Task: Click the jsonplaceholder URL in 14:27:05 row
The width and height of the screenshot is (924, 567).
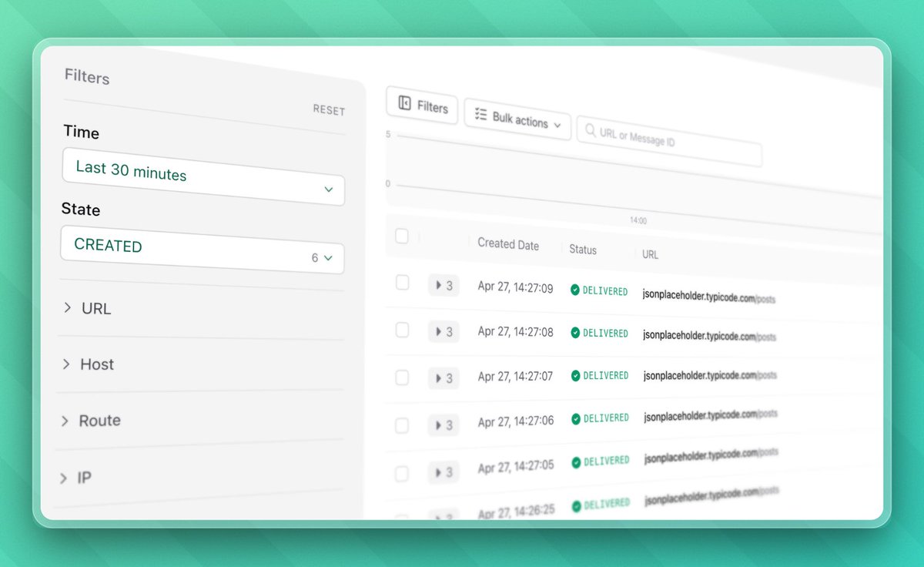Action: pos(711,455)
